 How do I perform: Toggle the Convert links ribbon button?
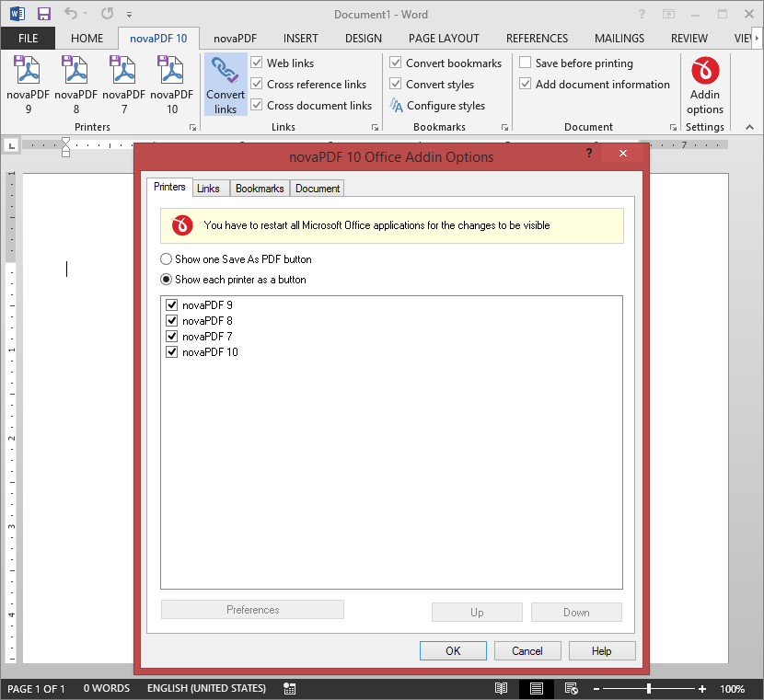(226, 85)
